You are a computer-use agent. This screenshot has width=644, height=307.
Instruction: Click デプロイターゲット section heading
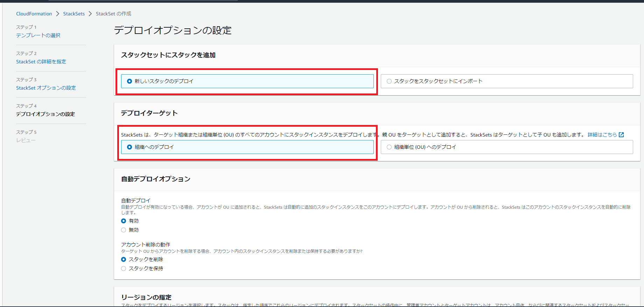[149, 113]
